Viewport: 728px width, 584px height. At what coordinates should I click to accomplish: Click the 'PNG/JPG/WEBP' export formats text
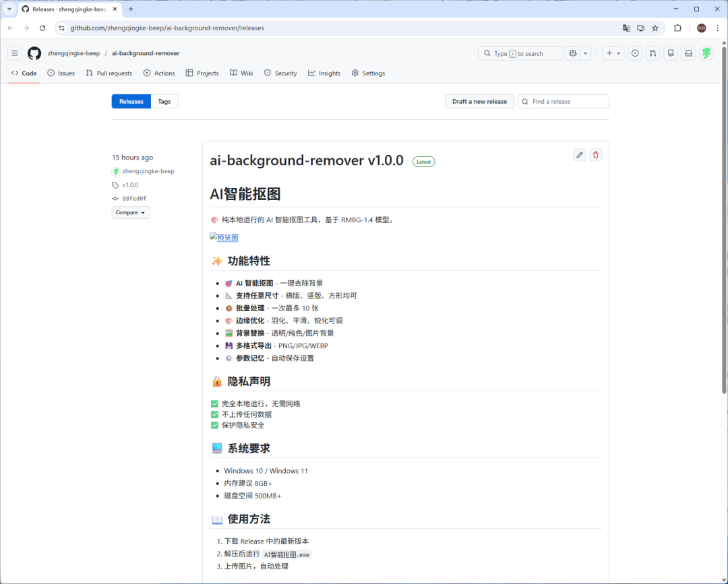pyautogui.click(x=303, y=346)
